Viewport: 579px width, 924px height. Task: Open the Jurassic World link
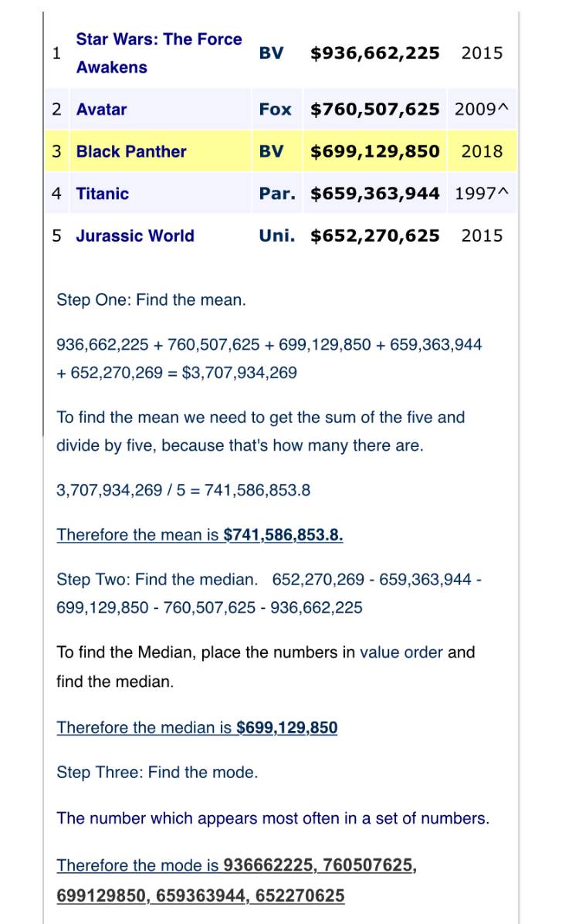(135, 235)
